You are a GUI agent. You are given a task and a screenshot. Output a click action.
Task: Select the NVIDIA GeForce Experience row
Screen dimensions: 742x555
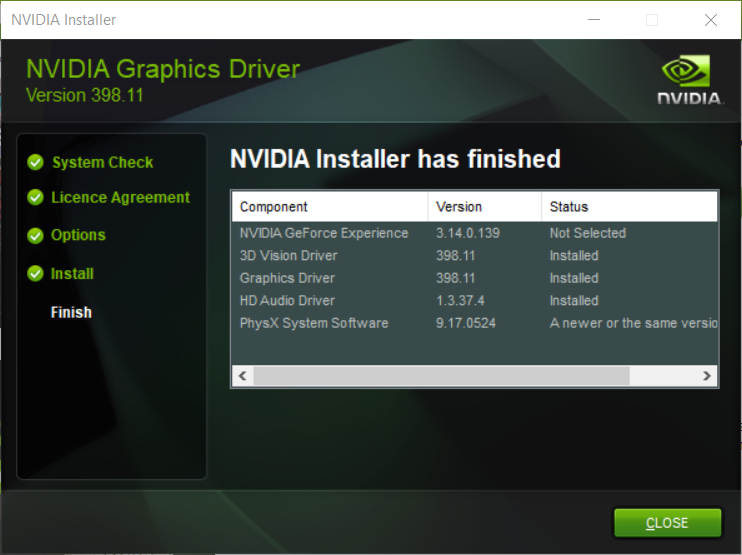point(324,233)
